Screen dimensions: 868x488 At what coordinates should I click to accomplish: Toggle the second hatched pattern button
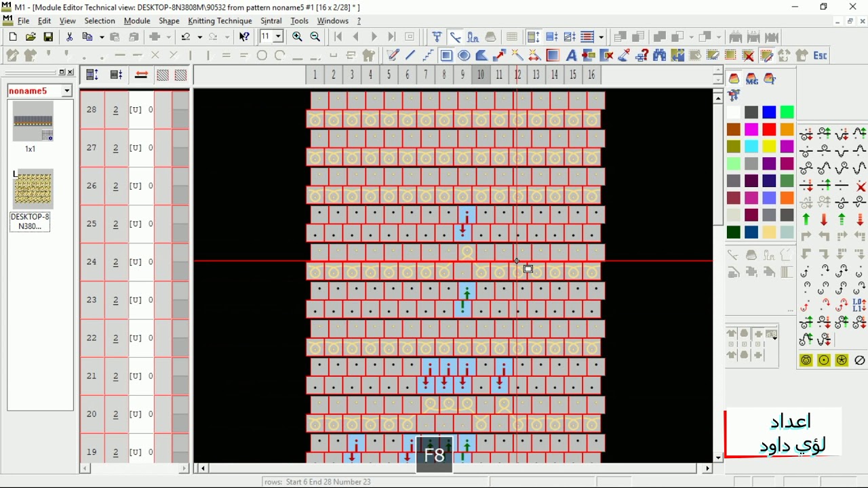click(x=180, y=75)
